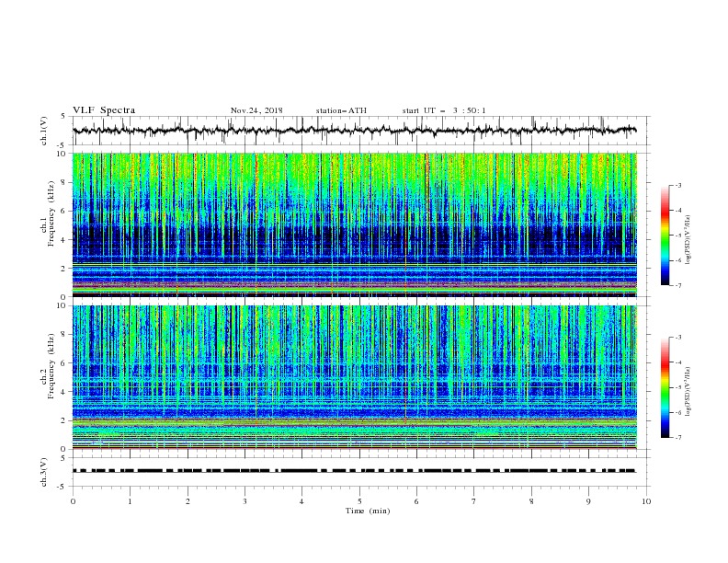Click the "VLF Spectra" plot title

click(104, 110)
